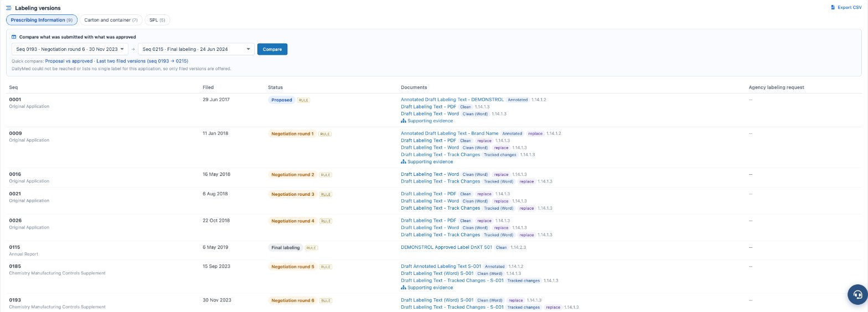This screenshot has width=868, height=312.
Task: Open Last two filed versions quick compare
Action: tap(142, 61)
